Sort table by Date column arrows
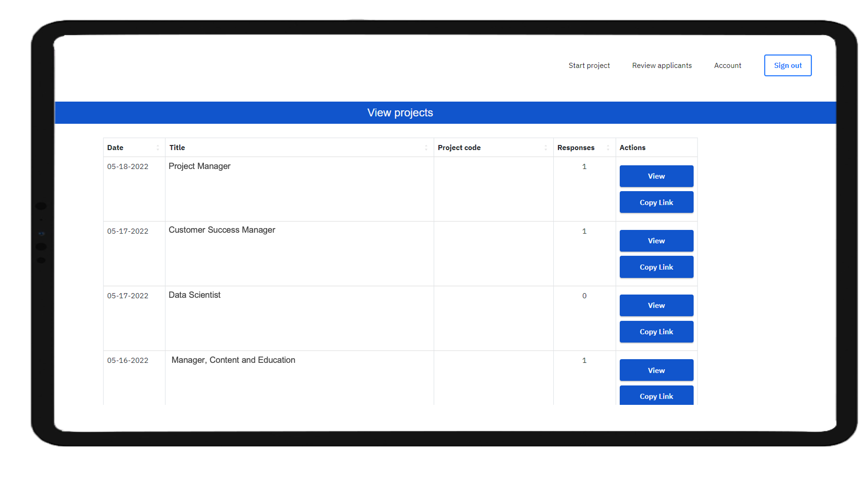 (158, 148)
